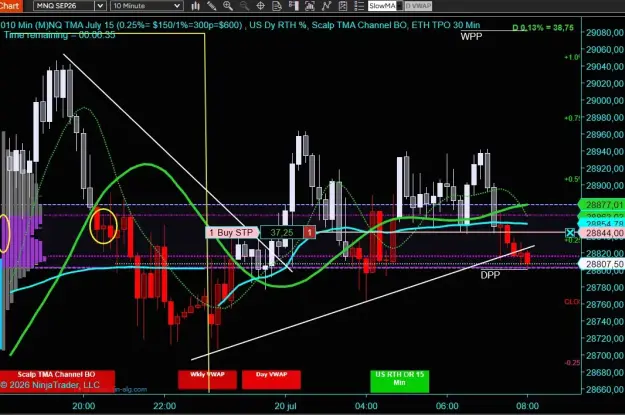Click the zoom in magnifier icon
625x415 pixels.
pyautogui.click(x=228, y=6)
